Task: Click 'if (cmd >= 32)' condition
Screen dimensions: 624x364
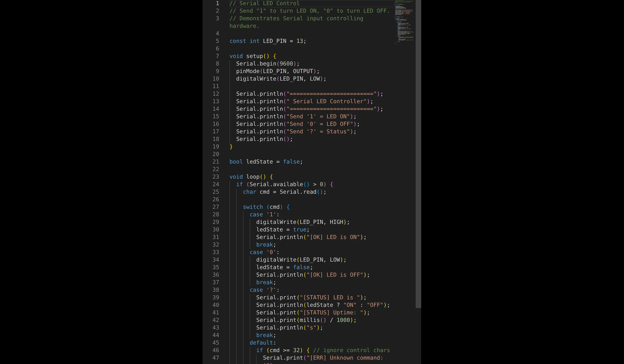Action: 279,350
